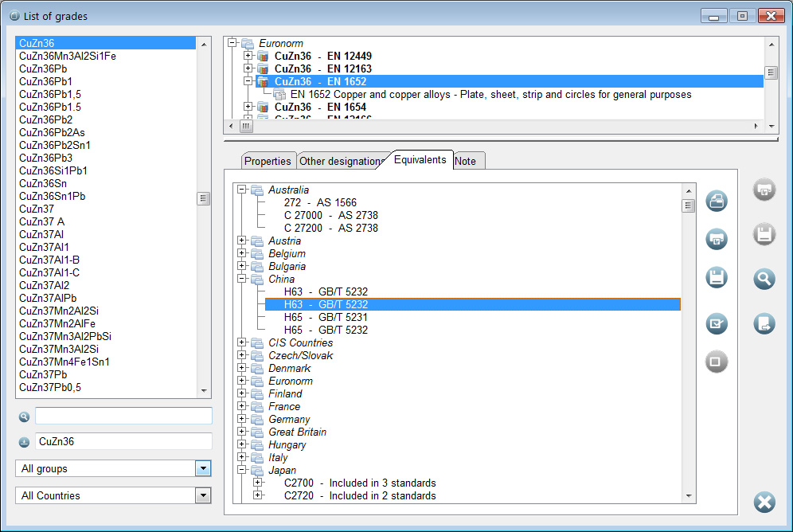Click the empty search input field

[x=123, y=416]
